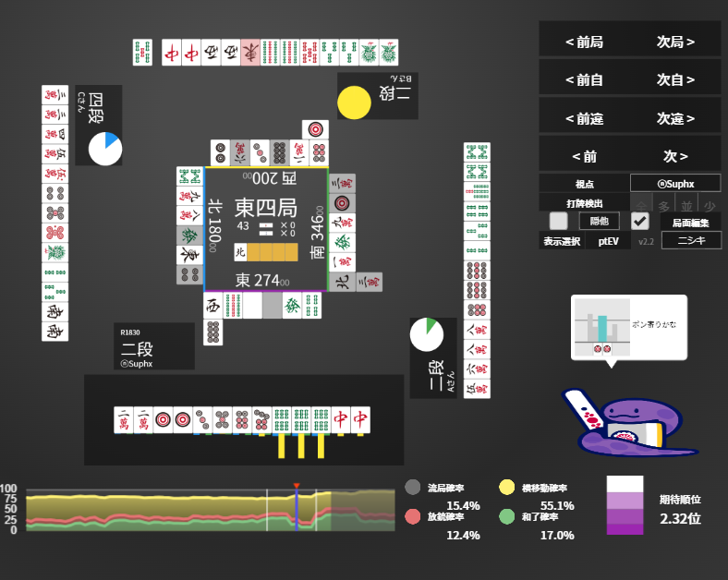
Task: Open 局面編集 board editor
Action: pos(691,223)
